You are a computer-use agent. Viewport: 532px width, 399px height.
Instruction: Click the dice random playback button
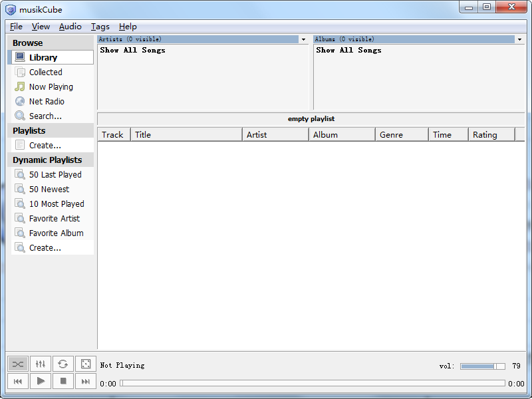pos(85,364)
